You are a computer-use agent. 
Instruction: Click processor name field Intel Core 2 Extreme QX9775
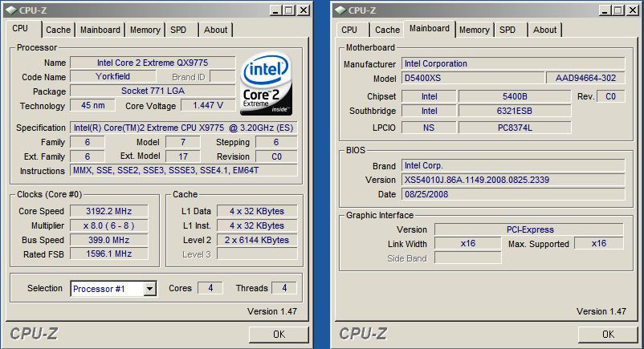pos(153,63)
